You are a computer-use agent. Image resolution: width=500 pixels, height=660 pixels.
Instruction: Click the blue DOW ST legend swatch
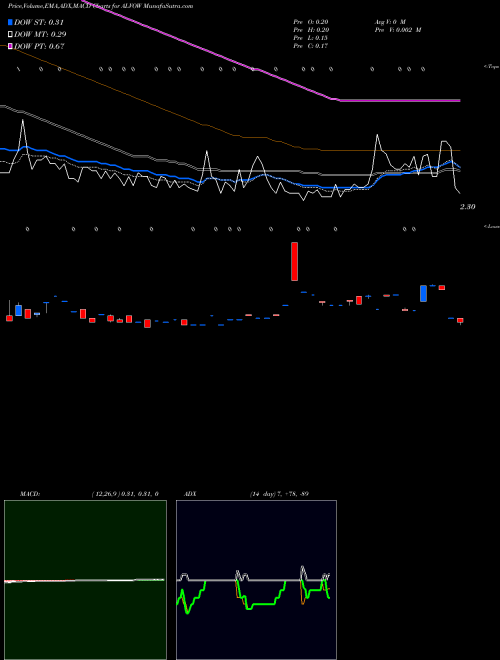tap(10, 22)
